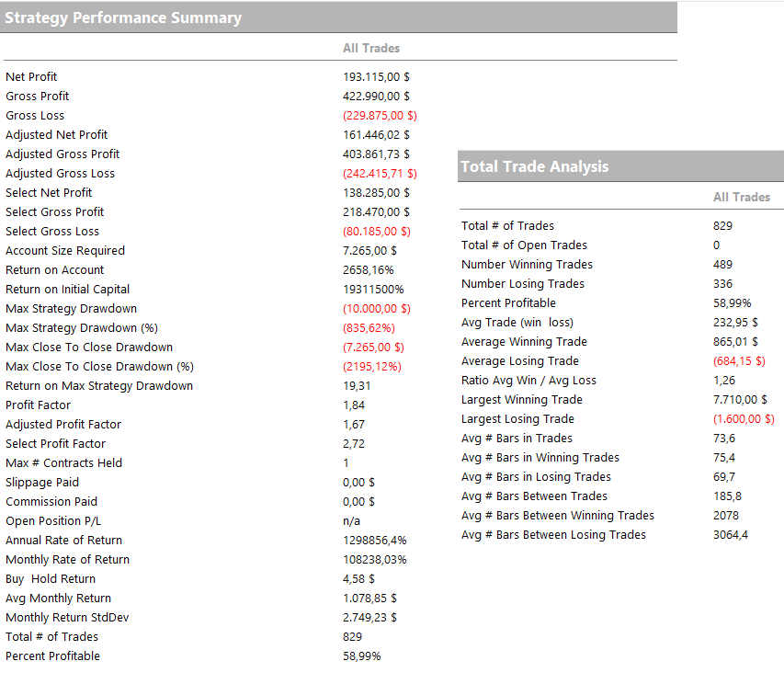The image size is (784, 684).
Task: Click the Strategy Performance Summary header
Action: pyautogui.click(x=124, y=17)
